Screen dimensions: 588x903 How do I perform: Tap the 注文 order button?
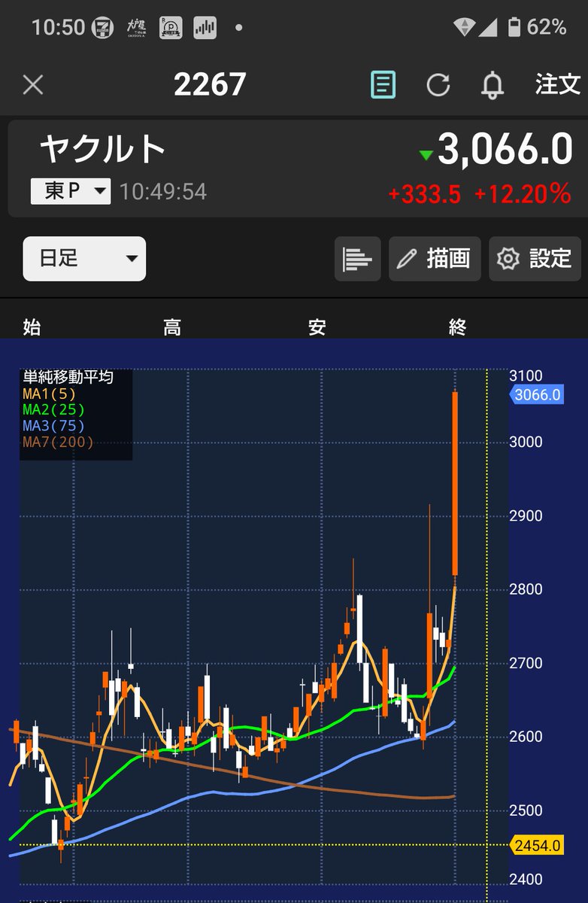tap(558, 84)
